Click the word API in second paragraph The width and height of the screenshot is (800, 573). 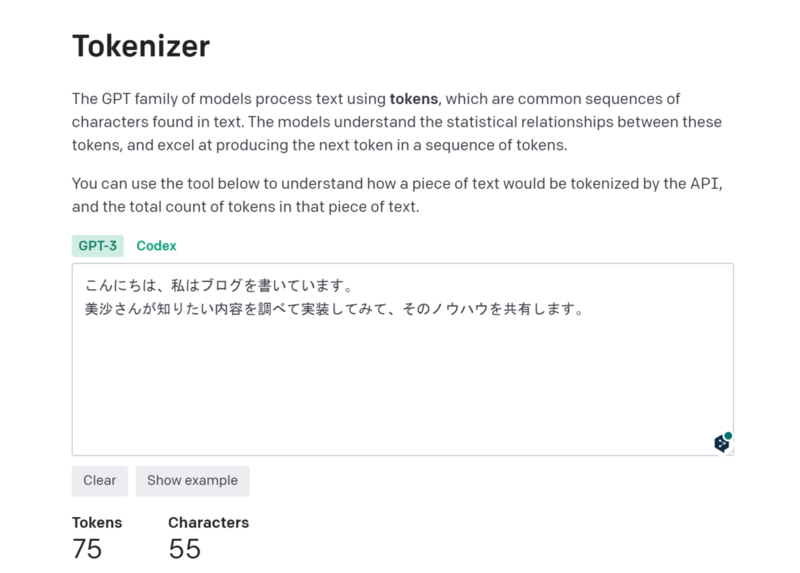705,184
